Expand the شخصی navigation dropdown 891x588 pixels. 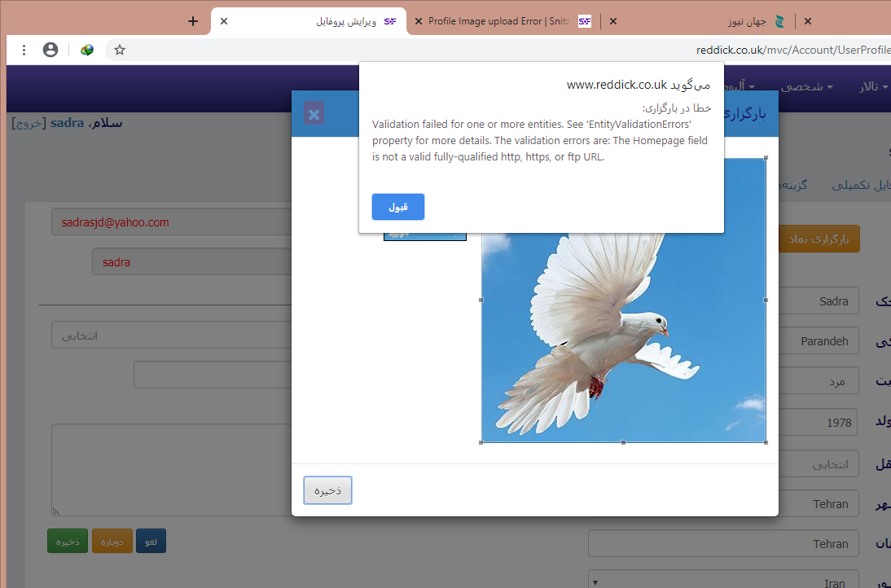806,86
